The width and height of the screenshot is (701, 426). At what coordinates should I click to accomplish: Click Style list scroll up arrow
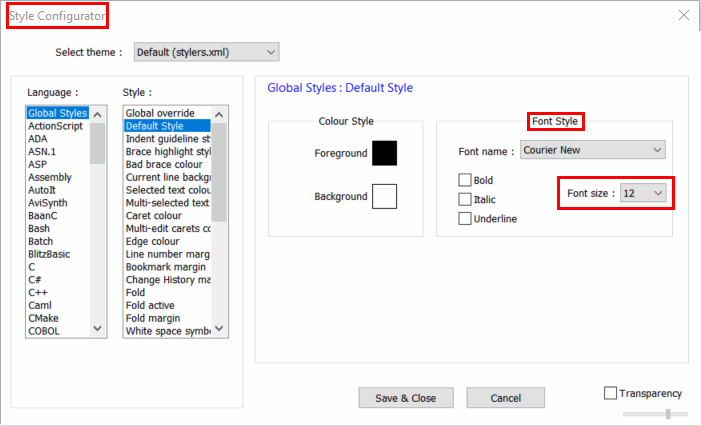click(x=219, y=114)
